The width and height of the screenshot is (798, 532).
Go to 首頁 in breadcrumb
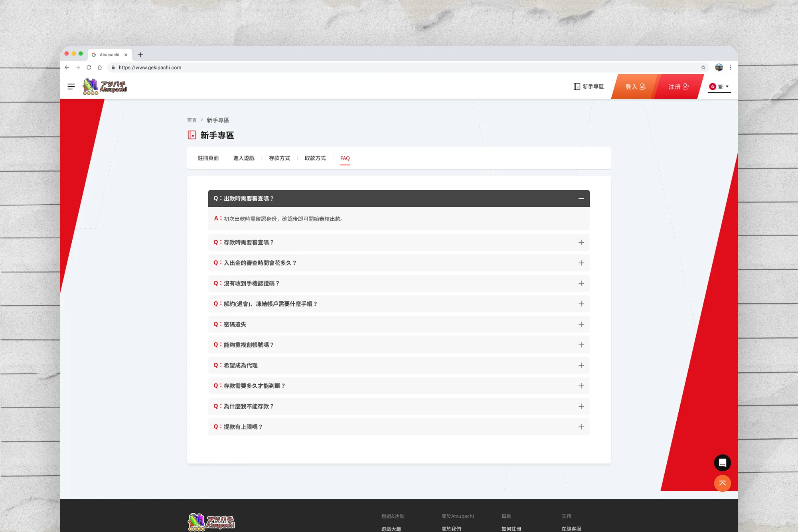(x=192, y=120)
